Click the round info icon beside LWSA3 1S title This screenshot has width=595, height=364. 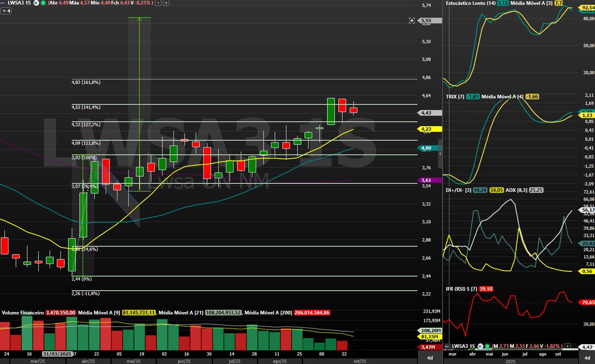(x=36, y=2)
